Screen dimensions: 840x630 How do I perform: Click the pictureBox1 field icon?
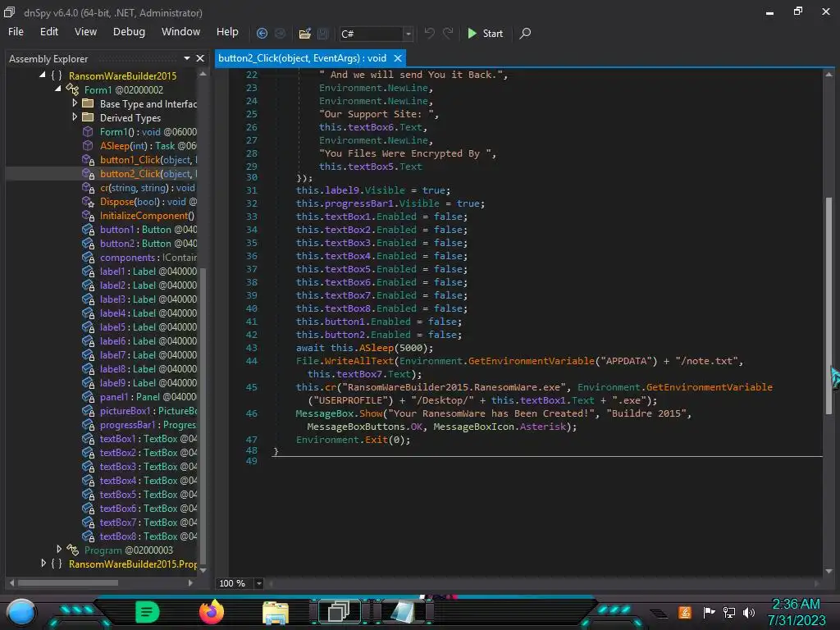(89, 410)
